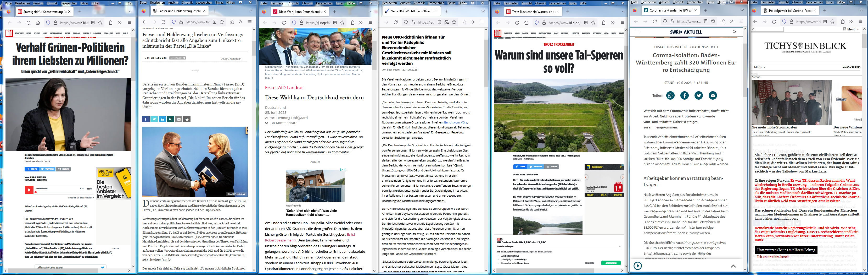Open hamburger menu in Diese Wahl window
This screenshot has height=275, width=868.
pyautogui.click(x=370, y=23)
